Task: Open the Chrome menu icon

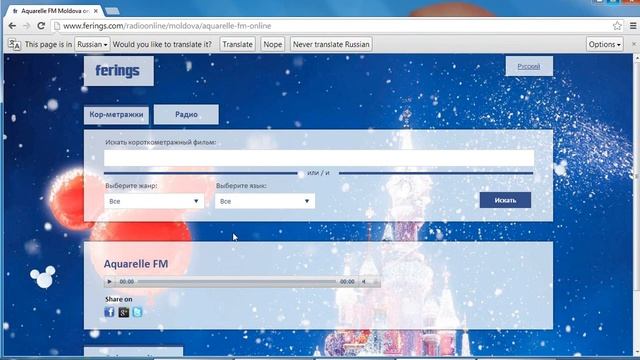Action: pyautogui.click(x=633, y=26)
